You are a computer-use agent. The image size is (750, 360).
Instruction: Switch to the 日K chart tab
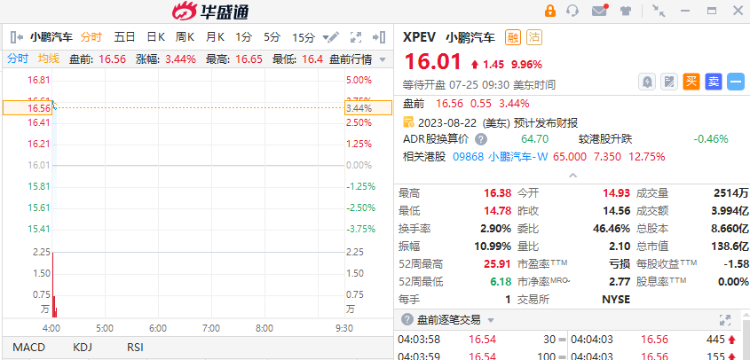pos(155,37)
